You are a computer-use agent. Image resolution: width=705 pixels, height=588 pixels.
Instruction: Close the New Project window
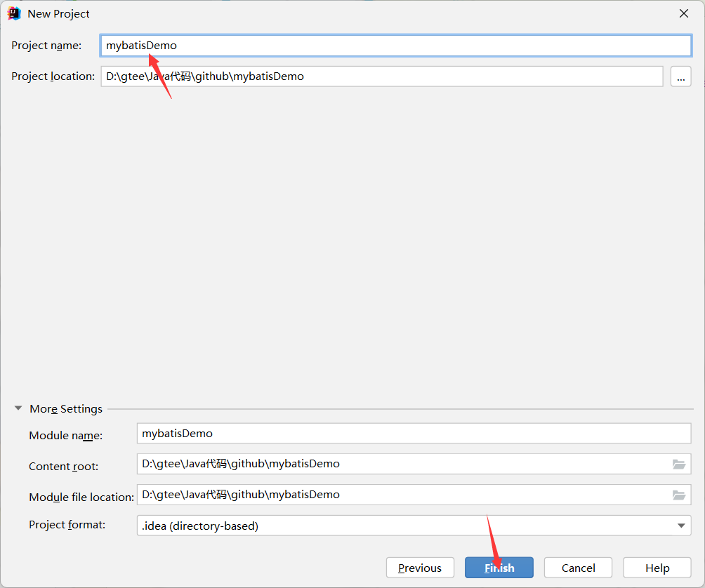(x=683, y=13)
